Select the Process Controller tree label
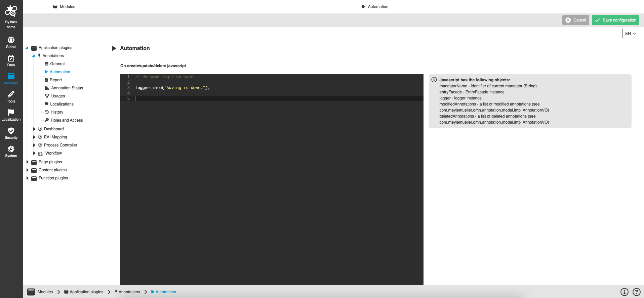Screen dimensions: 644x298 [61, 145]
